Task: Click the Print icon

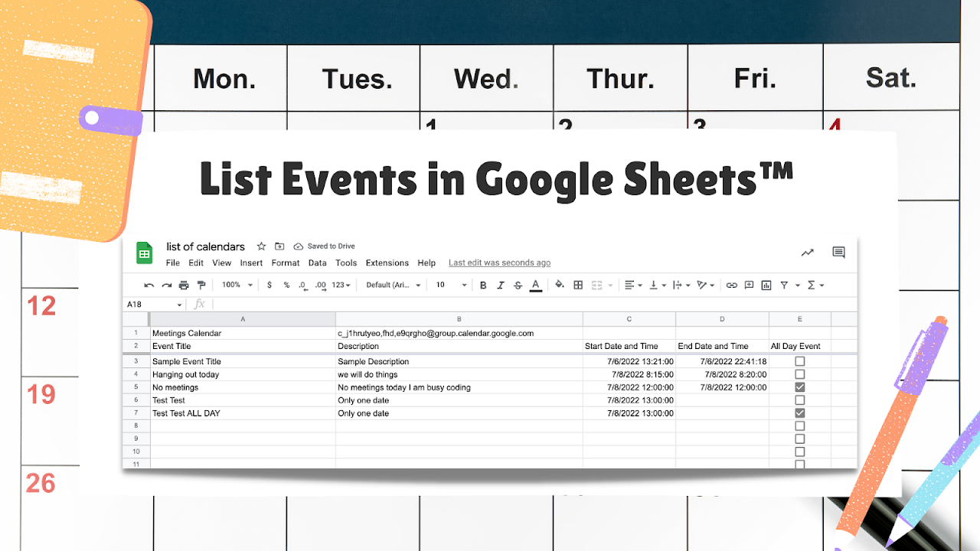Action: coord(184,285)
